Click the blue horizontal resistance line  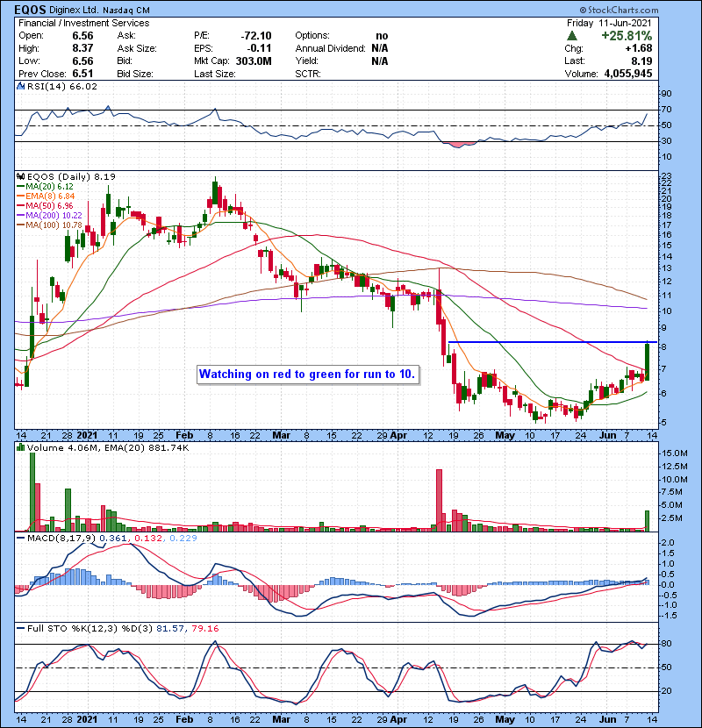(x=553, y=342)
